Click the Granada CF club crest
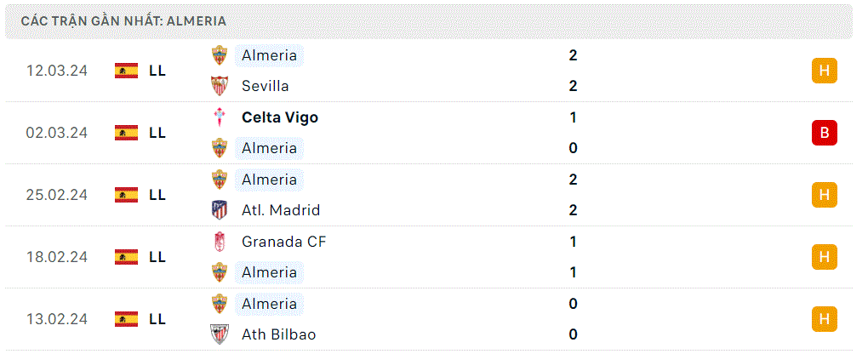Image resolution: width=868 pixels, height=354 pixels. pos(220,242)
